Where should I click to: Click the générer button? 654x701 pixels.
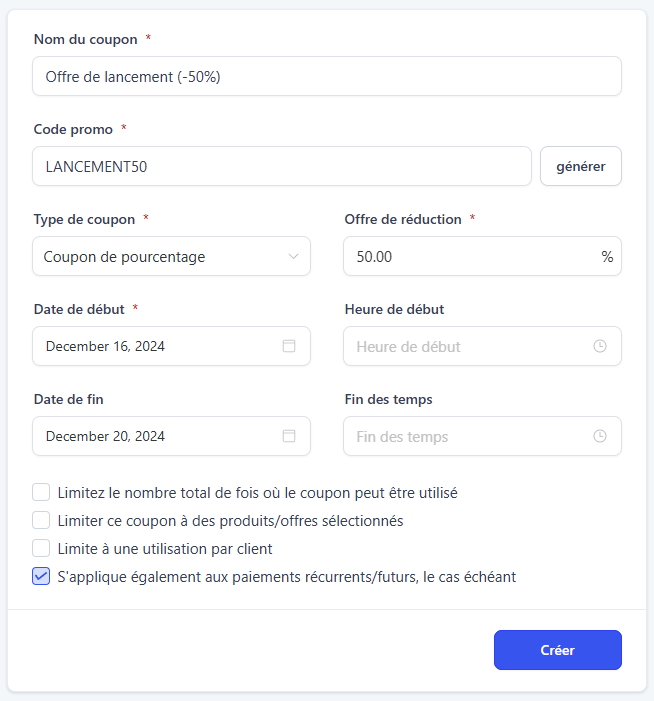coord(581,166)
